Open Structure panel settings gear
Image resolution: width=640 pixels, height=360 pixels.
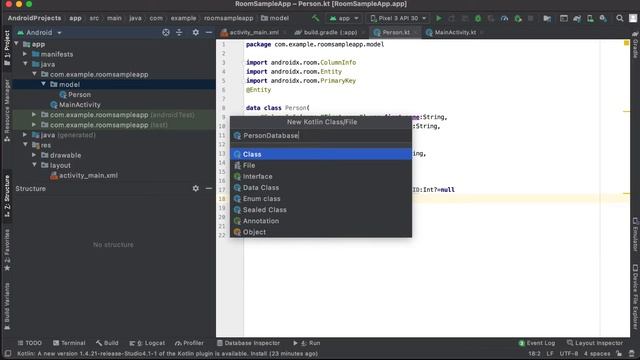(196, 189)
